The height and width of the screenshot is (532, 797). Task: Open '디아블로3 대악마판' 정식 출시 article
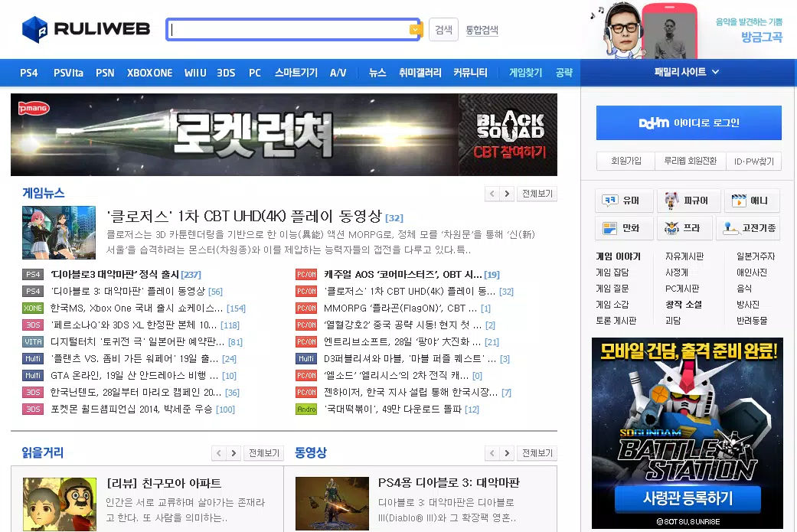(x=114, y=274)
